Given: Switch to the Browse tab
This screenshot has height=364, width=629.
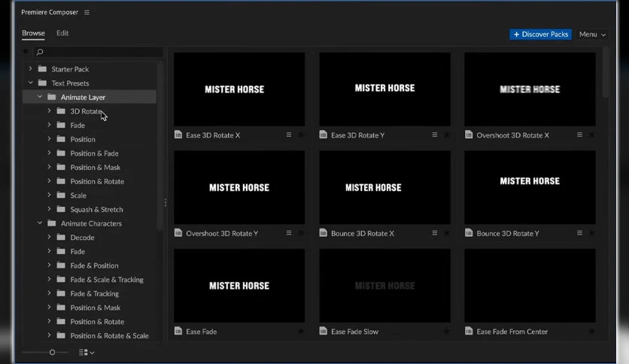Looking at the screenshot, I should (33, 33).
